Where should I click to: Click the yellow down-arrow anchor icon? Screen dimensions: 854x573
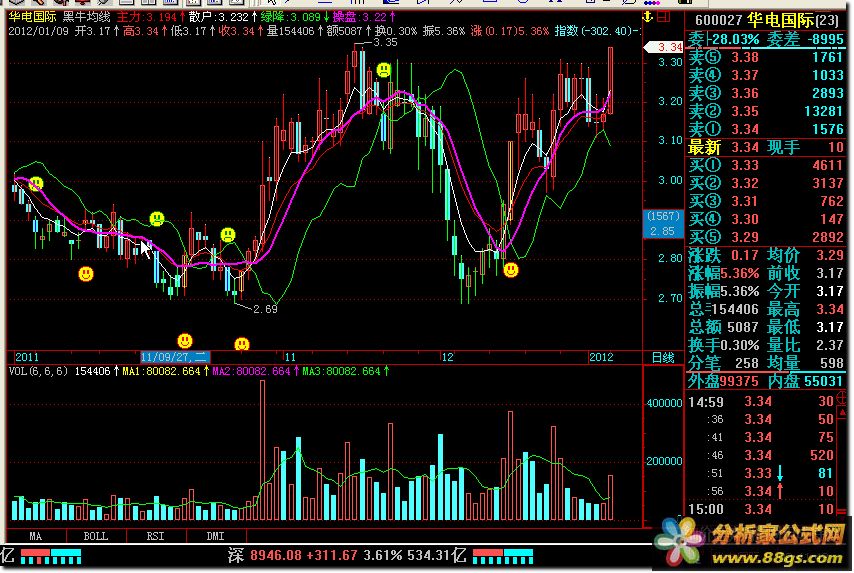click(648, 16)
